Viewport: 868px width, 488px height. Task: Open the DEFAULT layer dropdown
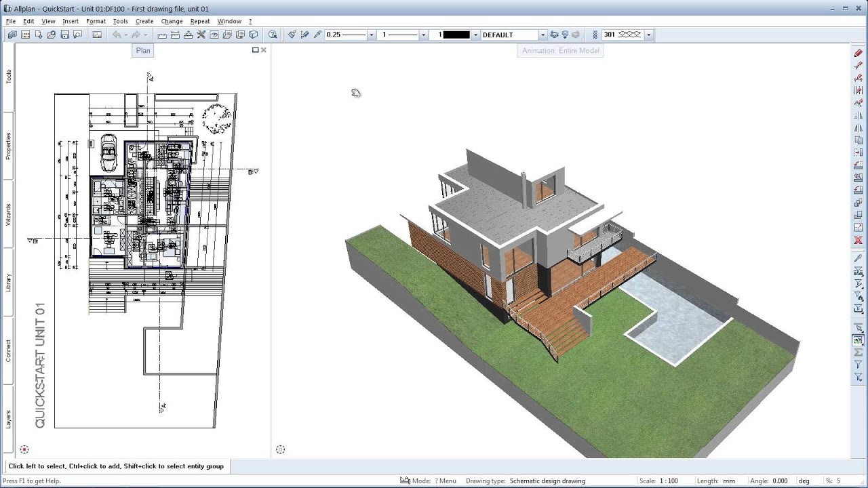(542, 35)
